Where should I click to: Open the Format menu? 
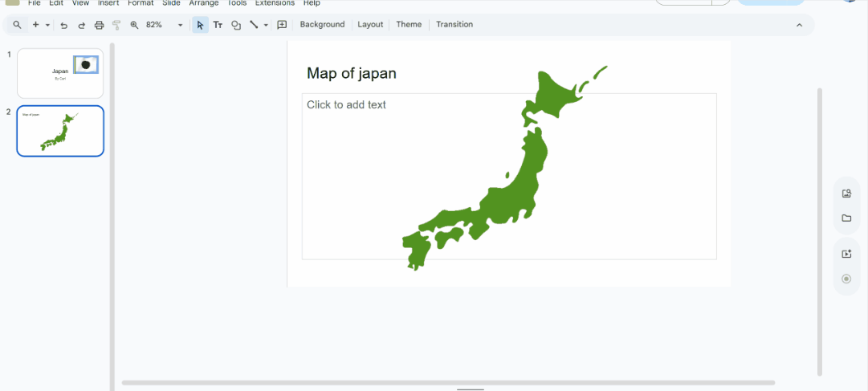pyautogui.click(x=141, y=2)
